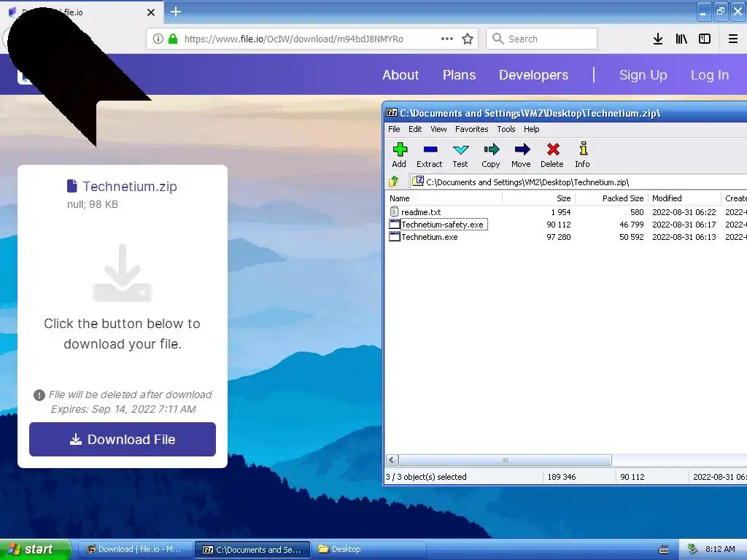Open the Firefox library icon
This screenshot has height=560, width=747.
[681, 39]
